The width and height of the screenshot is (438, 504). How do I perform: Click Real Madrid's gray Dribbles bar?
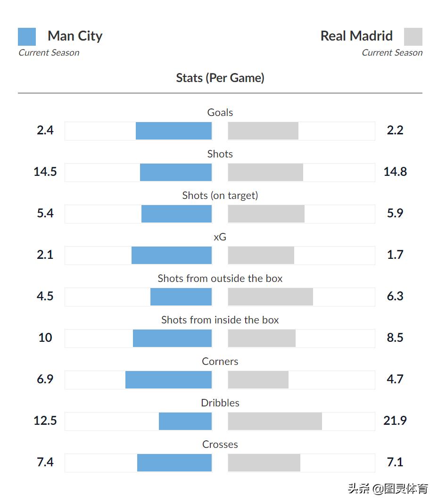click(x=275, y=421)
